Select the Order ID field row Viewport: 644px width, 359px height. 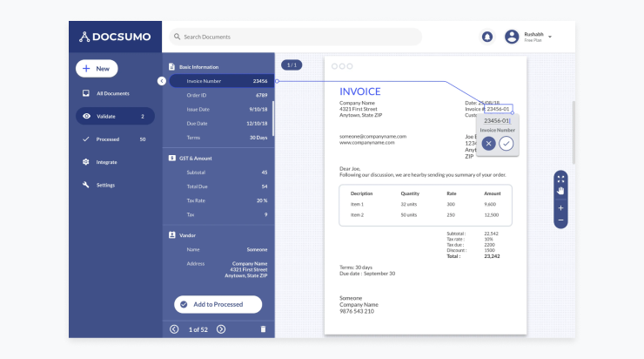pyautogui.click(x=222, y=95)
